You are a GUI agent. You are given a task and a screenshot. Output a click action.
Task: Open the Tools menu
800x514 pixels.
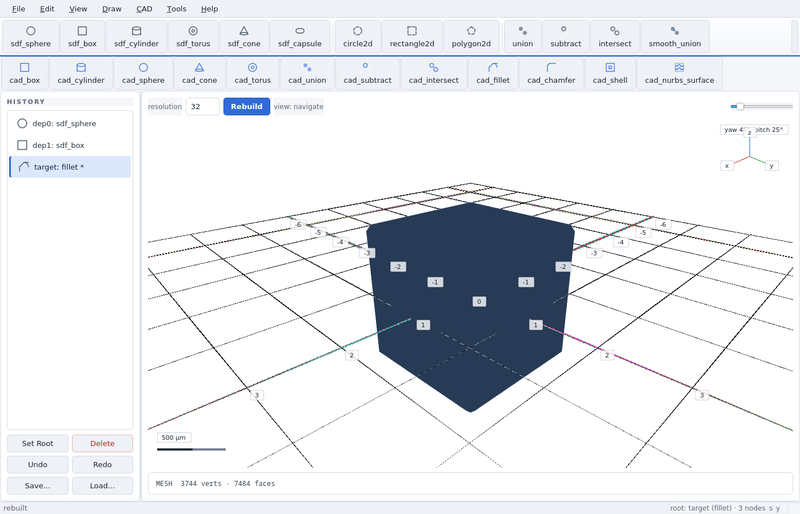pyautogui.click(x=176, y=9)
